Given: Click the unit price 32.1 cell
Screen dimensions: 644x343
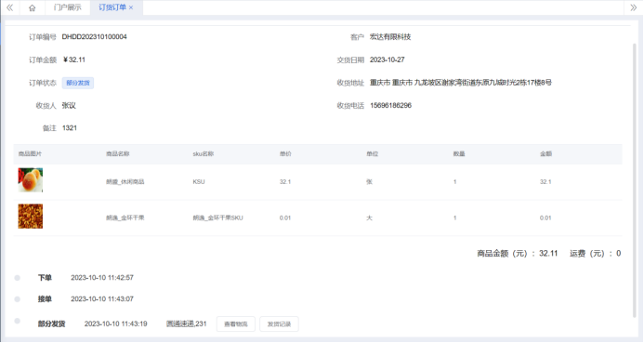Looking at the screenshot, I should click(x=285, y=182).
